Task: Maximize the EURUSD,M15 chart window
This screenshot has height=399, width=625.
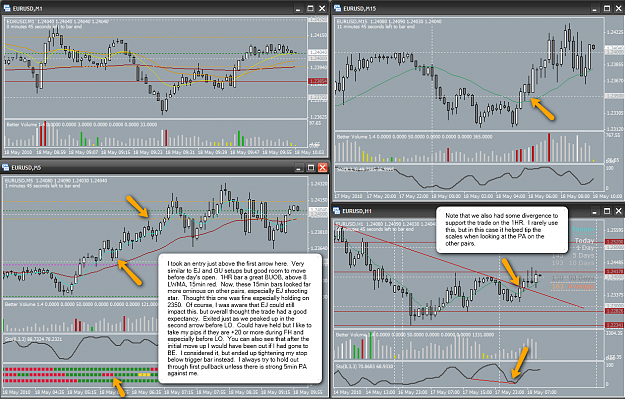Action: (607, 8)
